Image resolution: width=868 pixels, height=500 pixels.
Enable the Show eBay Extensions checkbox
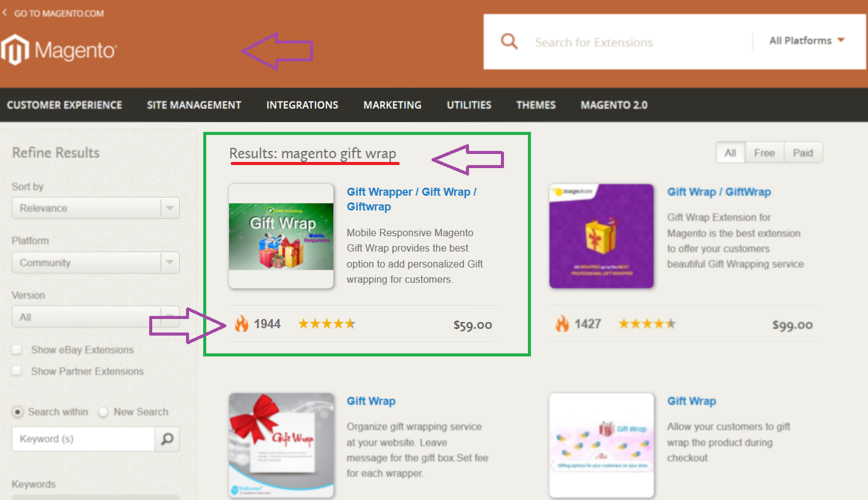(x=17, y=350)
